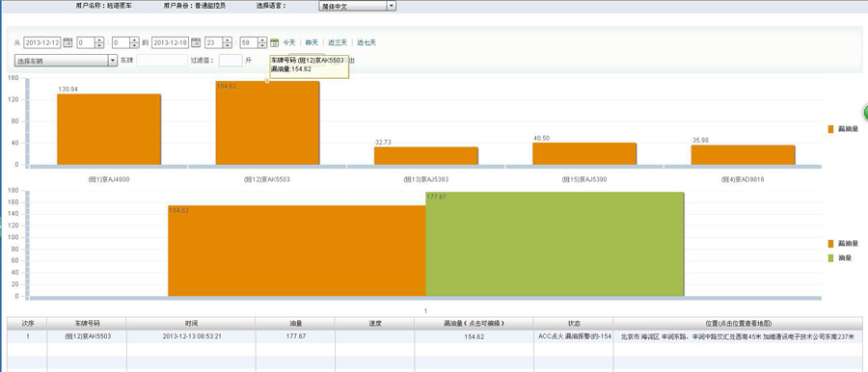Click the green circle icon at right edge
868x372 pixels.
point(865,113)
